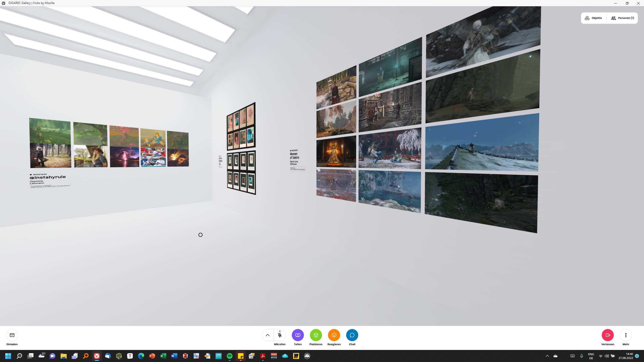Open Voicemeeter from taskbar

click(x=274, y=356)
